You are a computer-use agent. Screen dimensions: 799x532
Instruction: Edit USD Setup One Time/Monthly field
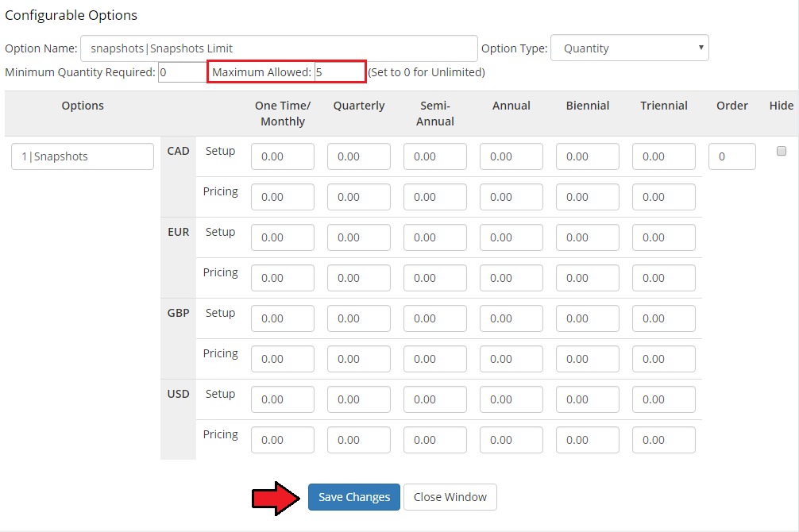[x=283, y=399]
